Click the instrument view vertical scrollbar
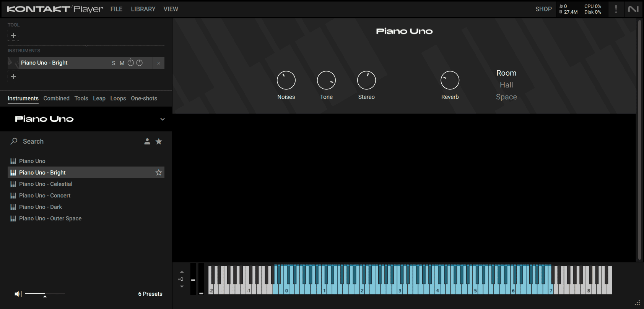The image size is (644, 309). 639,140
